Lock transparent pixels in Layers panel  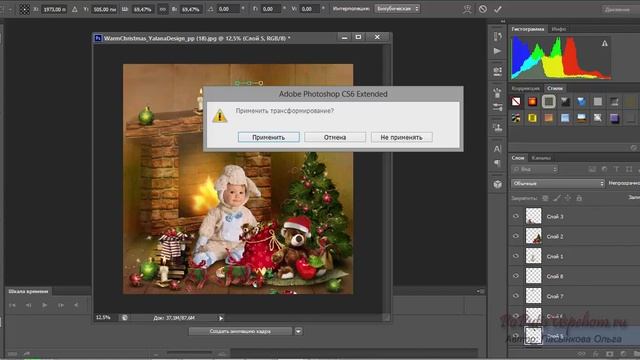pos(545,198)
